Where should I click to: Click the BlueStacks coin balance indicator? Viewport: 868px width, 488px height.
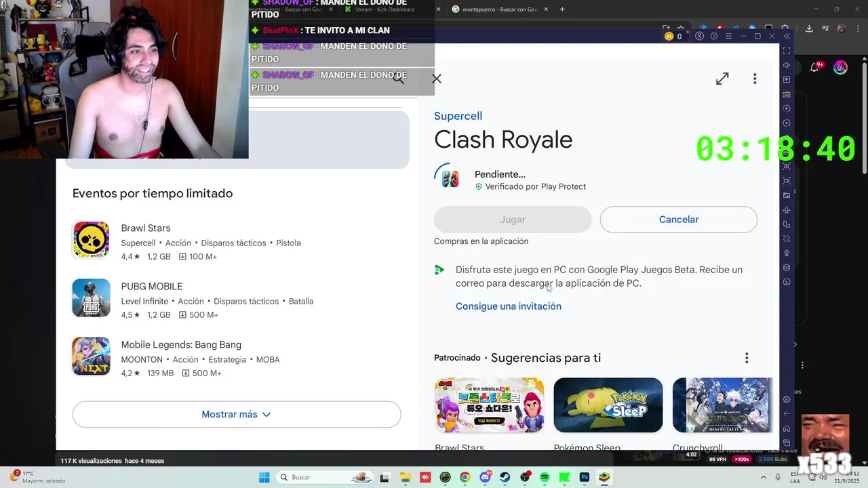pos(673,36)
